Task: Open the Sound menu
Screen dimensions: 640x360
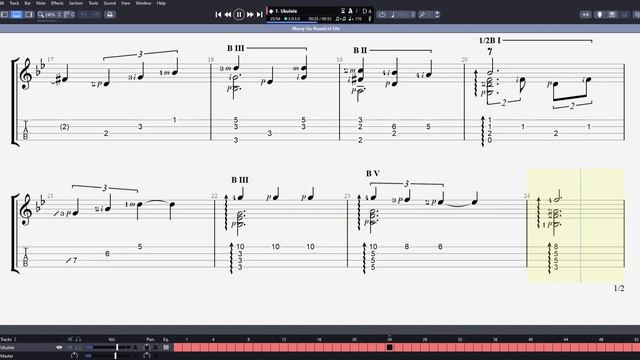Action: [x=109, y=3]
